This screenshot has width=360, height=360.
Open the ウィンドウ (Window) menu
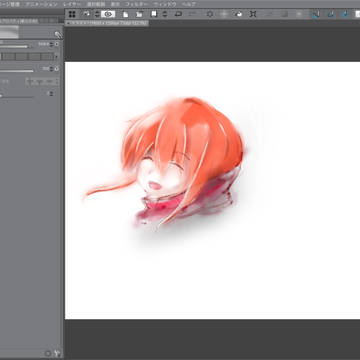(165, 4)
